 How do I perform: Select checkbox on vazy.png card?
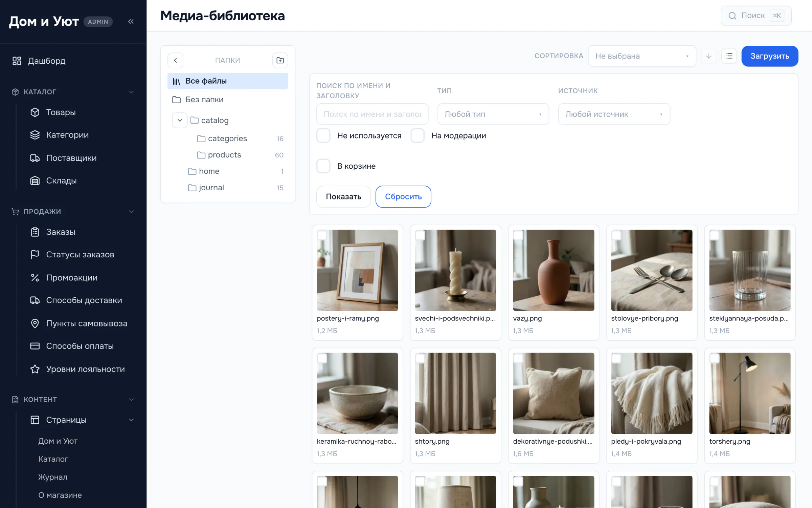point(518,235)
